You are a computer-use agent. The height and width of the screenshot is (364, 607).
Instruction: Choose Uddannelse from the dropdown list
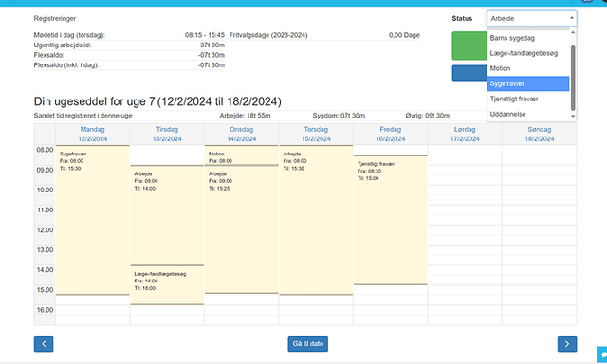point(528,114)
